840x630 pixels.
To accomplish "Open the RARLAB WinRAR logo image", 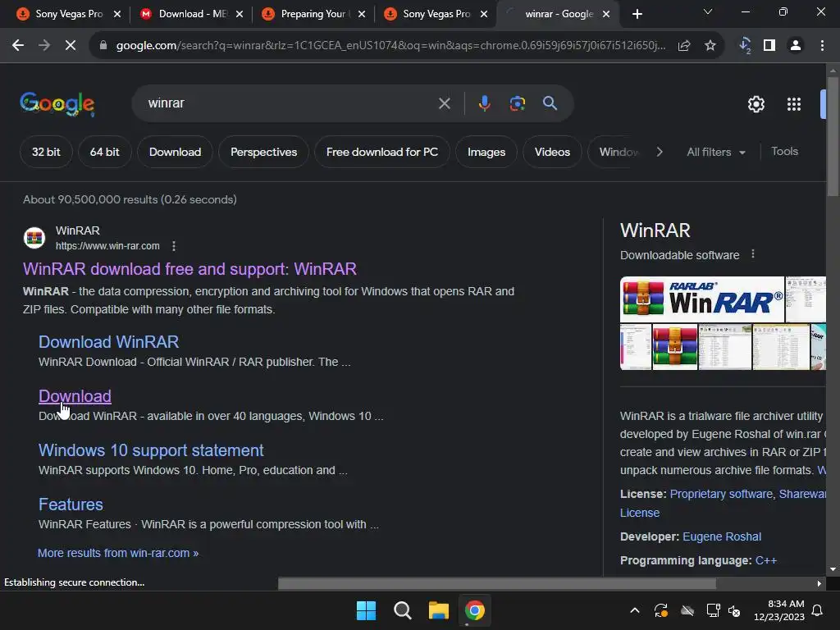I will click(702, 299).
